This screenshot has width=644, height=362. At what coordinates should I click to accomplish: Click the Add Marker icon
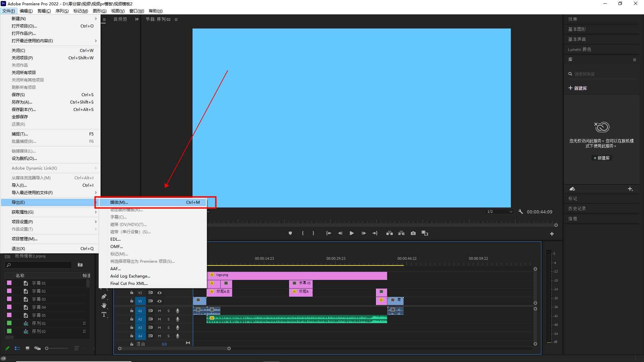coord(290,233)
